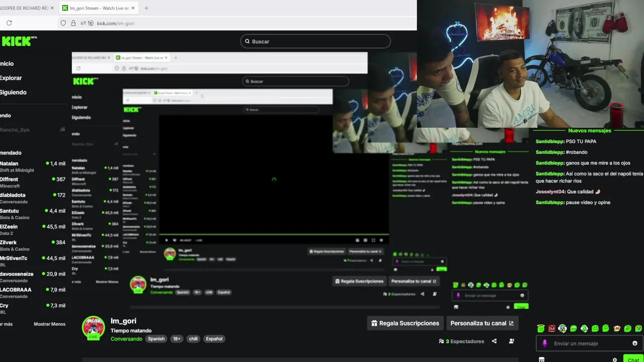The width and height of the screenshot is (644, 362).
Task: Click the share stream icon
Action: (x=494, y=341)
